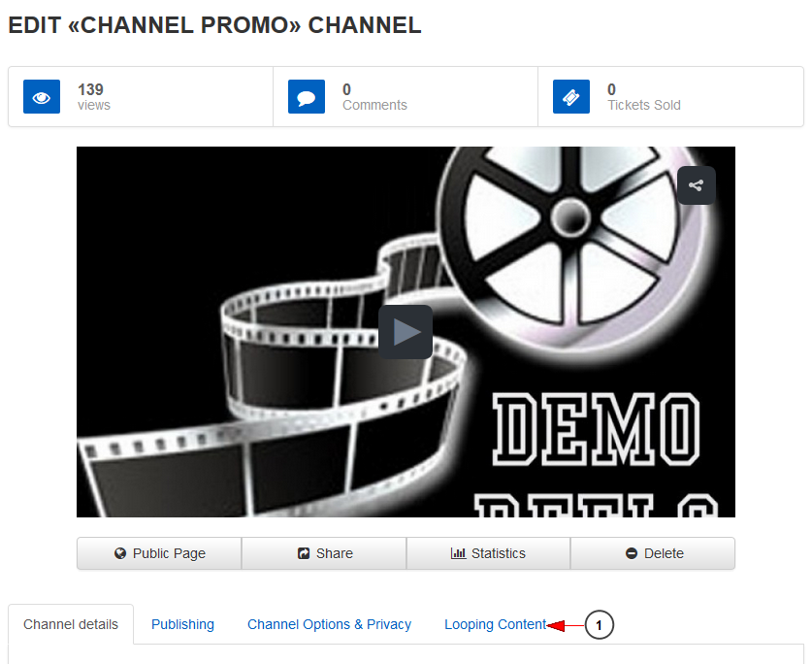Click globe icon in Public Page button

tap(120, 553)
